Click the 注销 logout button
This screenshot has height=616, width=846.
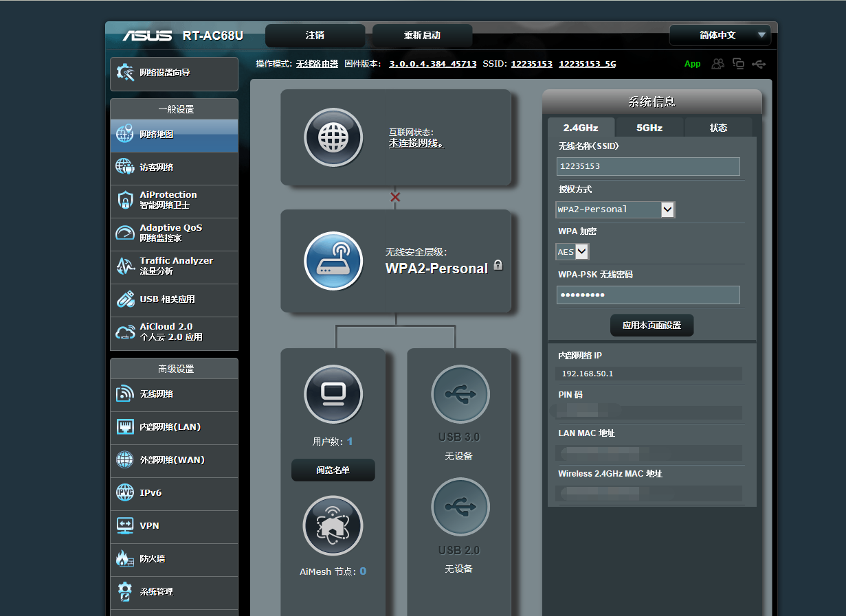pyautogui.click(x=315, y=36)
